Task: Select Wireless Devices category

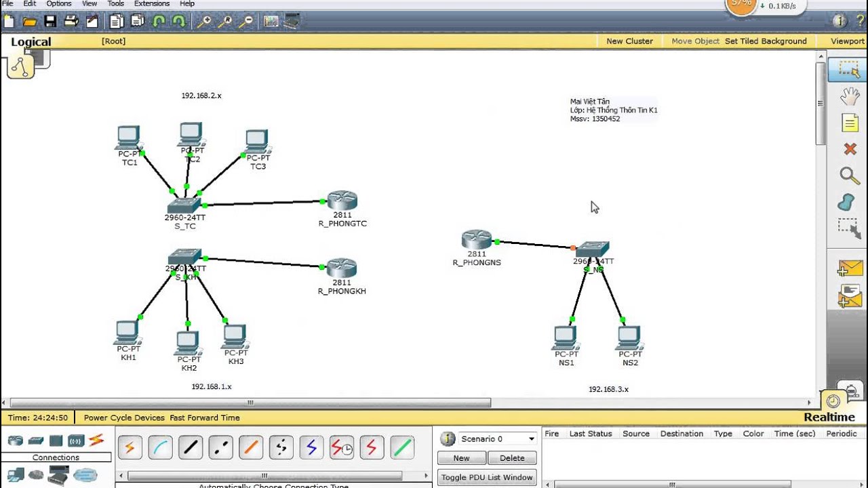Action: pos(75,441)
